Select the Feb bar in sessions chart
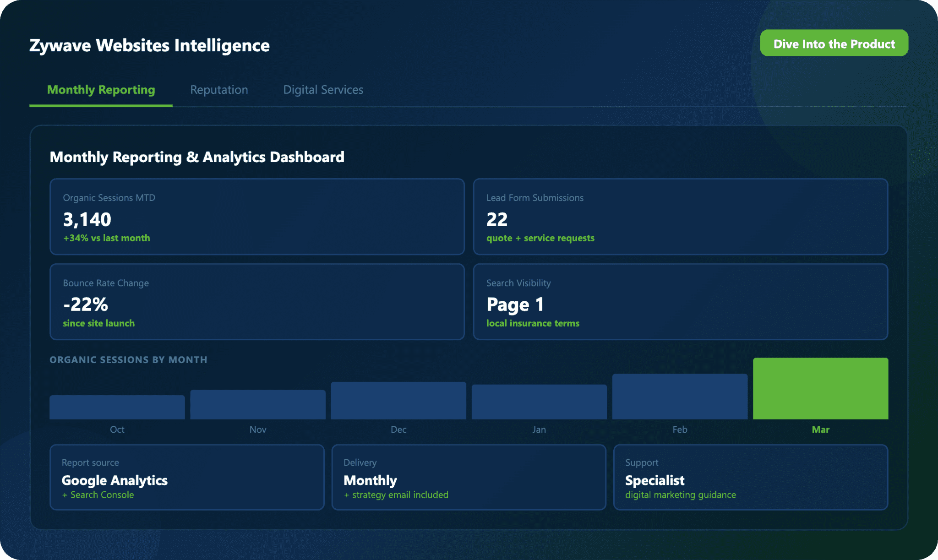The height and width of the screenshot is (560, 938). [x=680, y=397]
